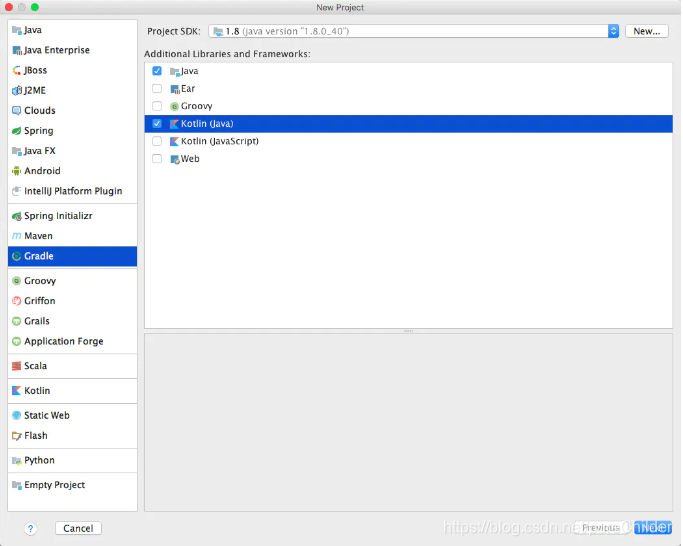Select the "Groovy" framework label in libraries list

pos(197,106)
